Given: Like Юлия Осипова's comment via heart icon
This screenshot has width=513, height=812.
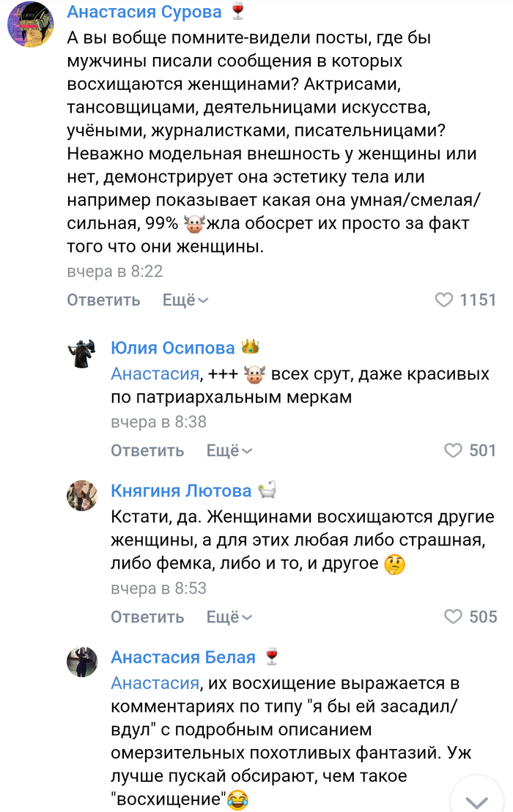Looking at the screenshot, I should tap(454, 451).
